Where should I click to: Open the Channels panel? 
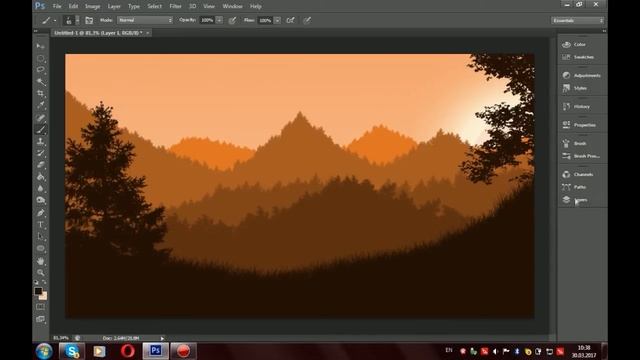click(x=582, y=174)
